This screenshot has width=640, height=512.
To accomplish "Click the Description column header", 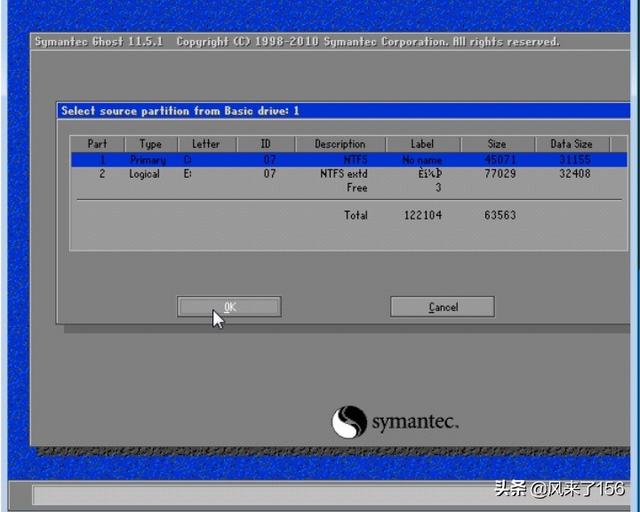I will [340, 144].
